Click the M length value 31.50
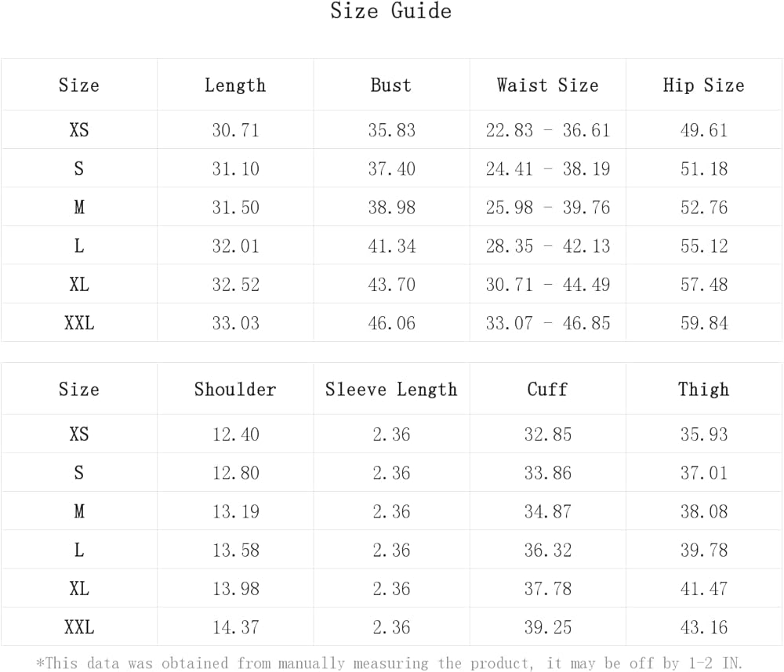The height and width of the screenshot is (672, 784). point(235,208)
